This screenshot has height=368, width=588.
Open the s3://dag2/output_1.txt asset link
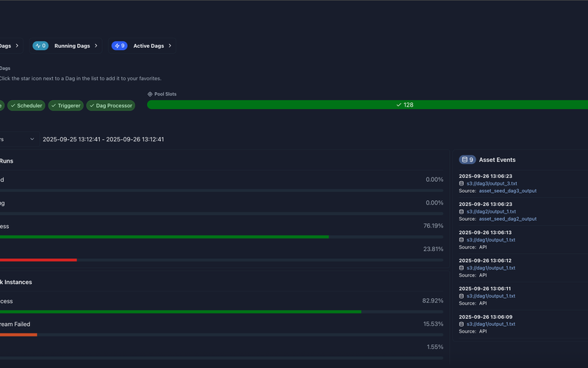click(x=491, y=212)
